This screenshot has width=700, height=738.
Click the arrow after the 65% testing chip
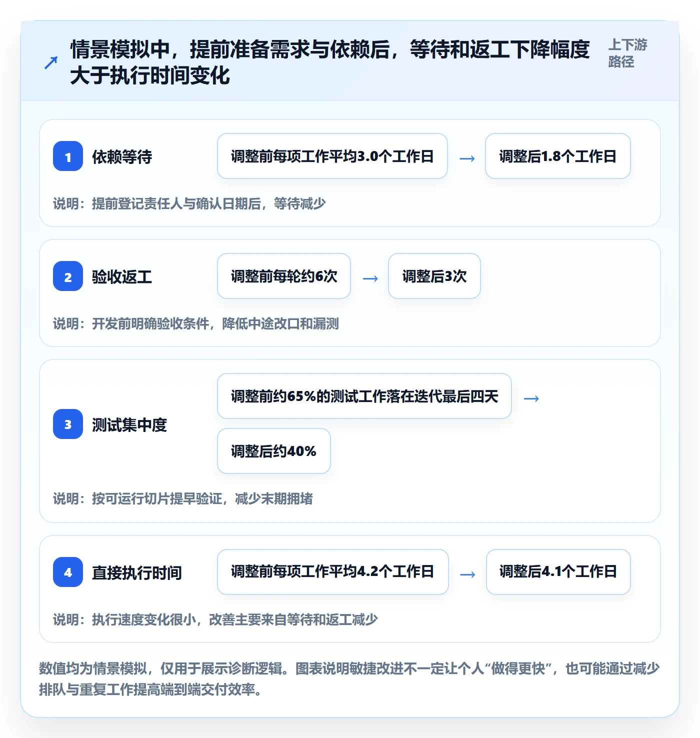tap(531, 398)
